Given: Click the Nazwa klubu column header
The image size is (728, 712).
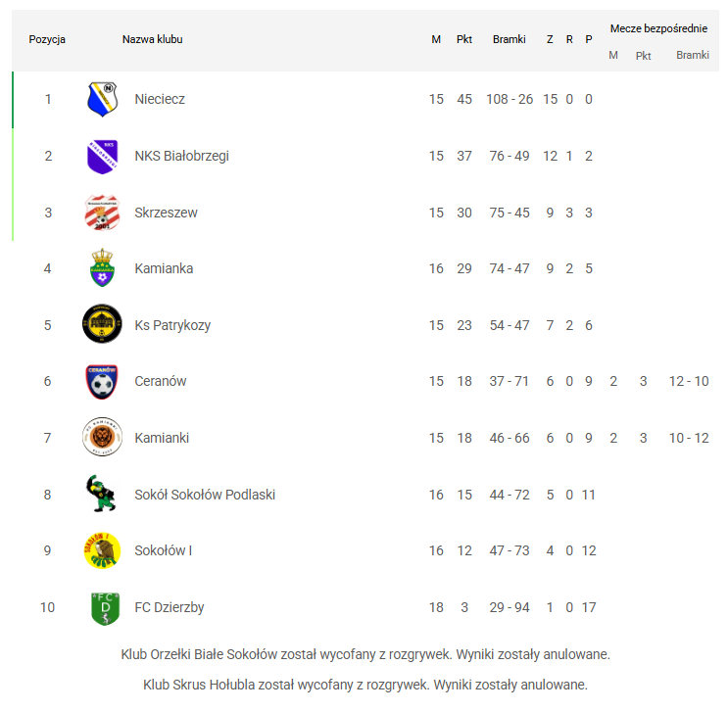Looking at the screenshot, I should (152, 39).
